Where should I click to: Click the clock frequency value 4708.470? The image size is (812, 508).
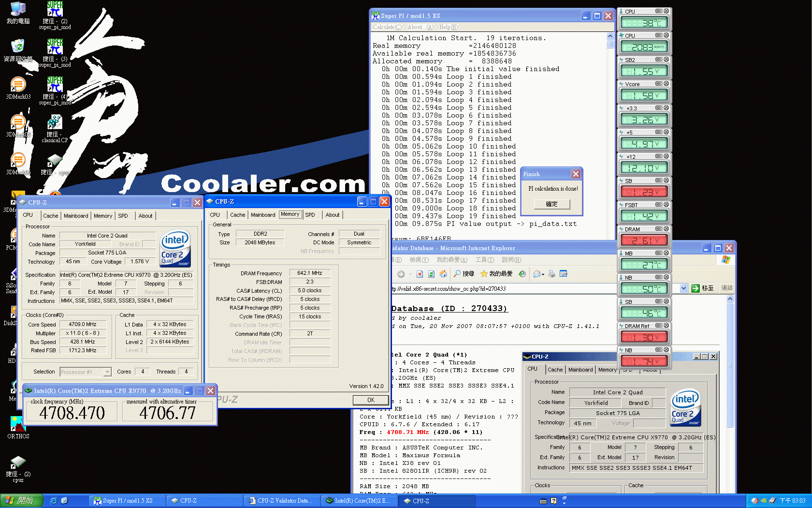pos(72,413)
